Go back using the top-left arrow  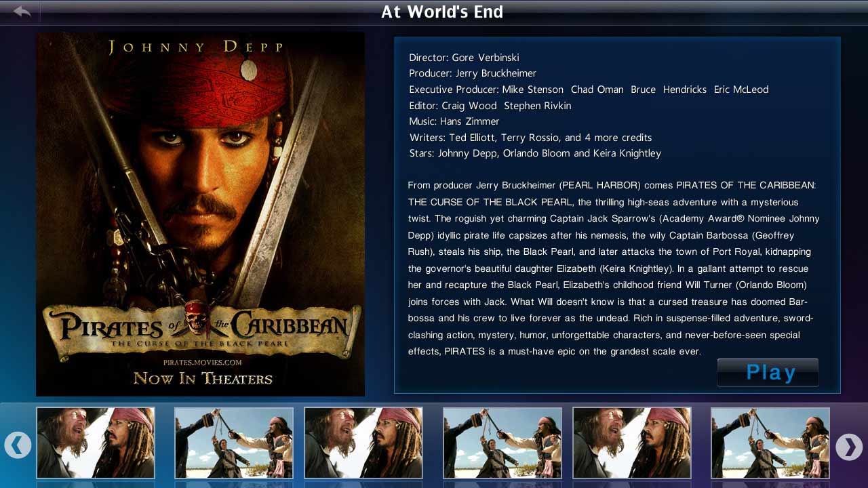point(22,12)
